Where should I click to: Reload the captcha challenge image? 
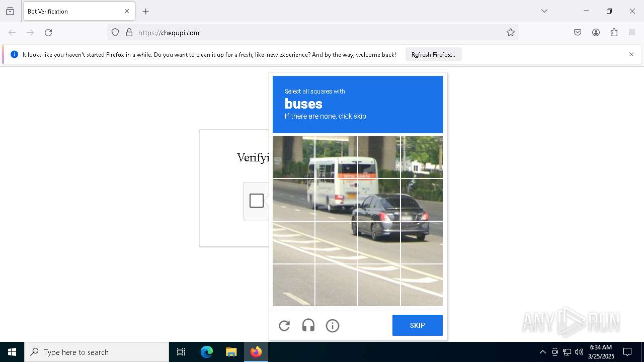point(284,326)
